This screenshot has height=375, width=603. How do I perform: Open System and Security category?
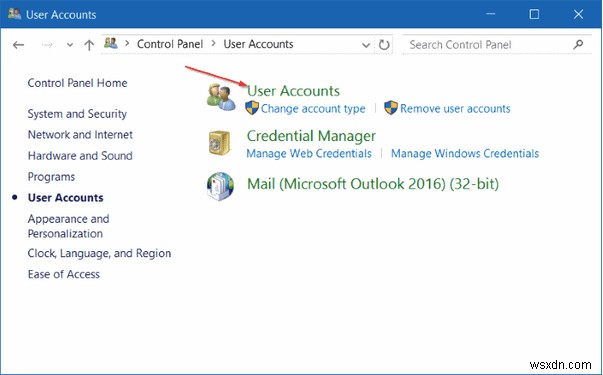pyautogui.click(x=77, y=114)
